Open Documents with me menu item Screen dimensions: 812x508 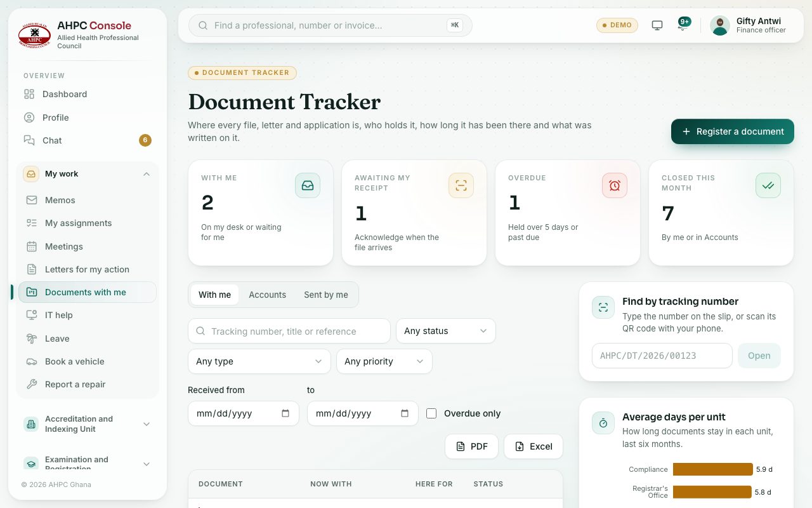tap(88, 292)
